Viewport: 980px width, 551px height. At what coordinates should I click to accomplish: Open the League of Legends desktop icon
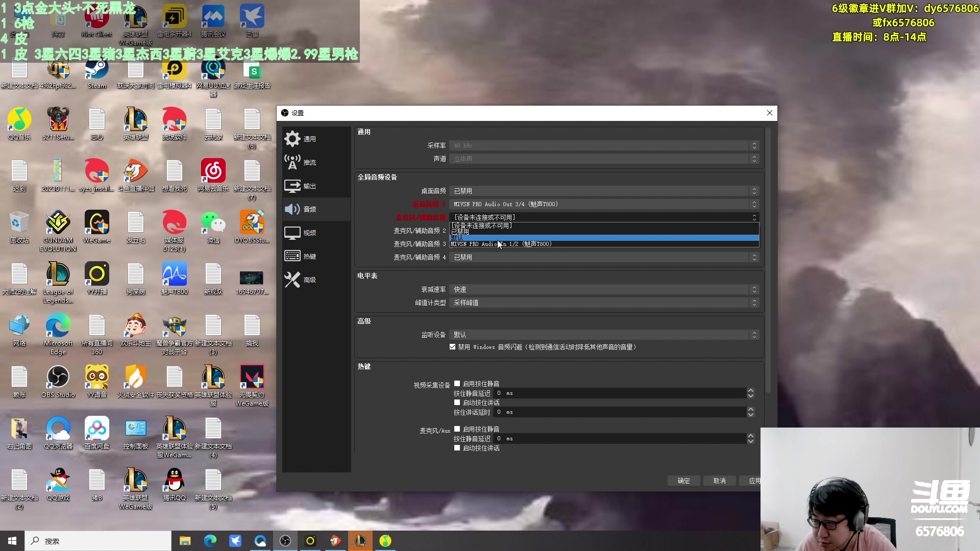(58, 283)
